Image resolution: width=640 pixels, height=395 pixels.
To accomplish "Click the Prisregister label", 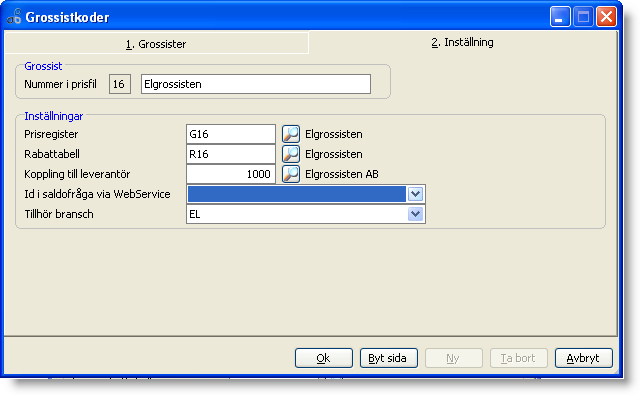I will (51, 134).
